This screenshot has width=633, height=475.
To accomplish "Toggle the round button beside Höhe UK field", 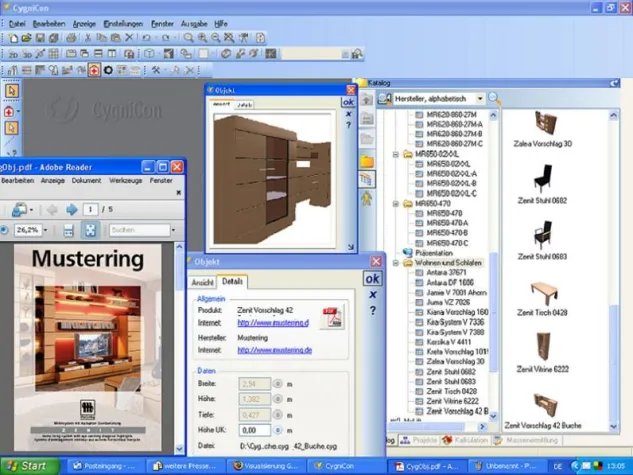I will tap(278, 429).
